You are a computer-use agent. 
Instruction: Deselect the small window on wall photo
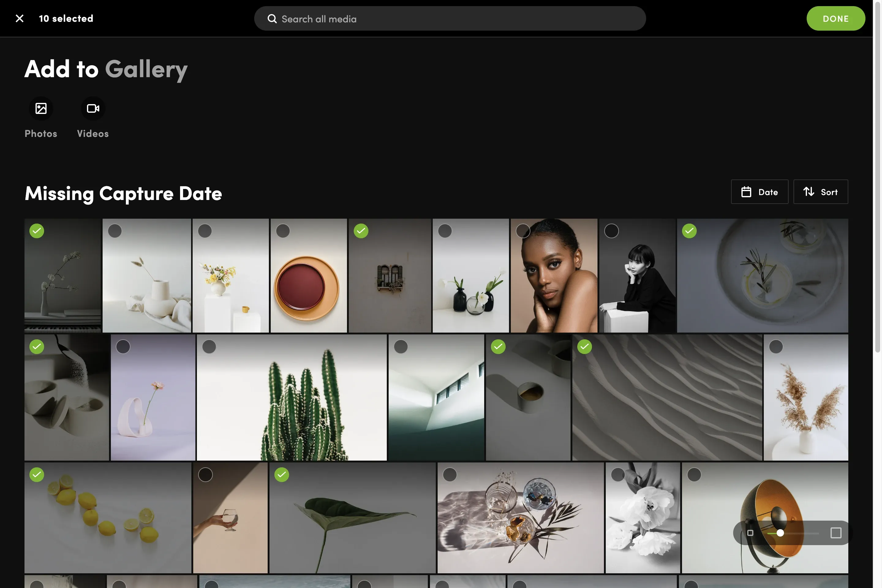pyautogui.click(x=361, y=231)
